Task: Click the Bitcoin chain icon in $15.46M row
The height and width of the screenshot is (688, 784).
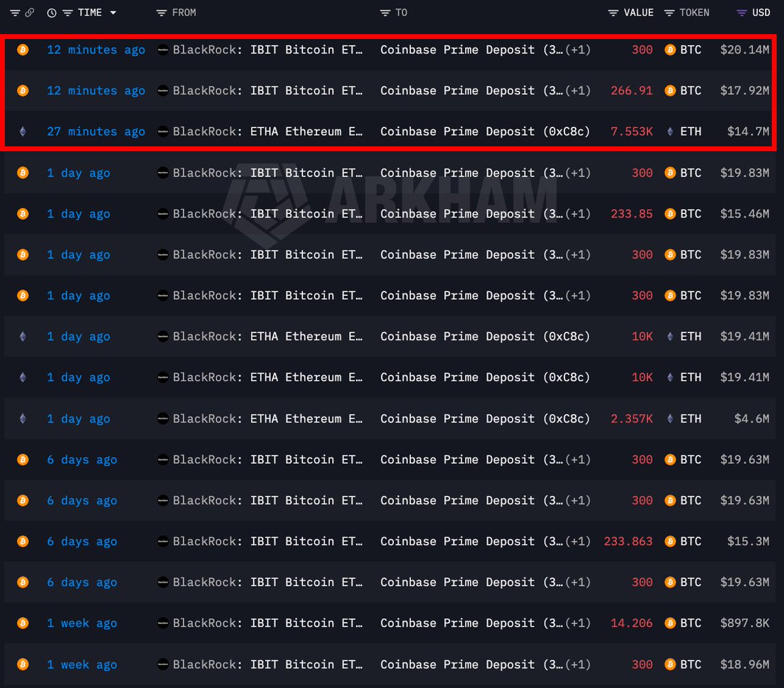Action: pos(23,214)
